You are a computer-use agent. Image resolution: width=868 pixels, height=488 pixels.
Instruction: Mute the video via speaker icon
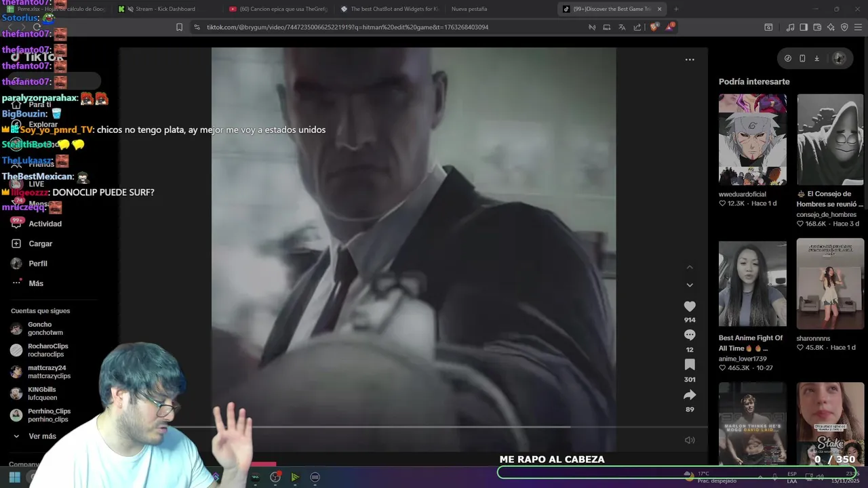[x=690, y=441]
